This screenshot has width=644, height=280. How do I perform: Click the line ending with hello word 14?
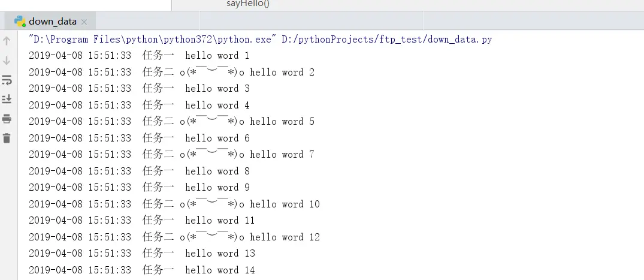click(142, 270)
